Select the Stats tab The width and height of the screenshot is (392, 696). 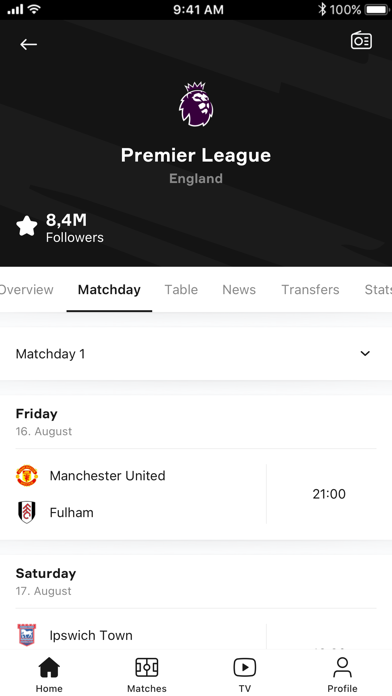click(x=378, y=289)
